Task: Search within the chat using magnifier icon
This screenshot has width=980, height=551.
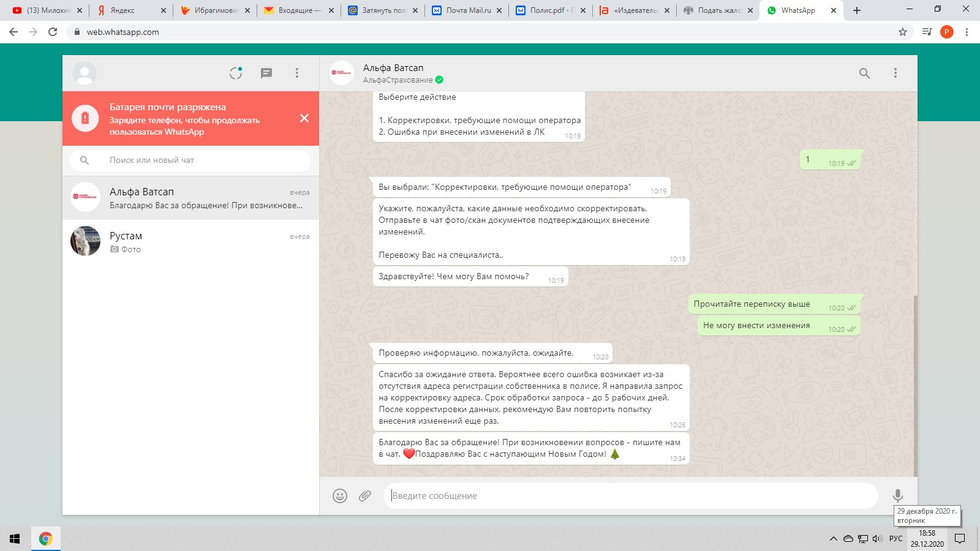Action: 864,73
